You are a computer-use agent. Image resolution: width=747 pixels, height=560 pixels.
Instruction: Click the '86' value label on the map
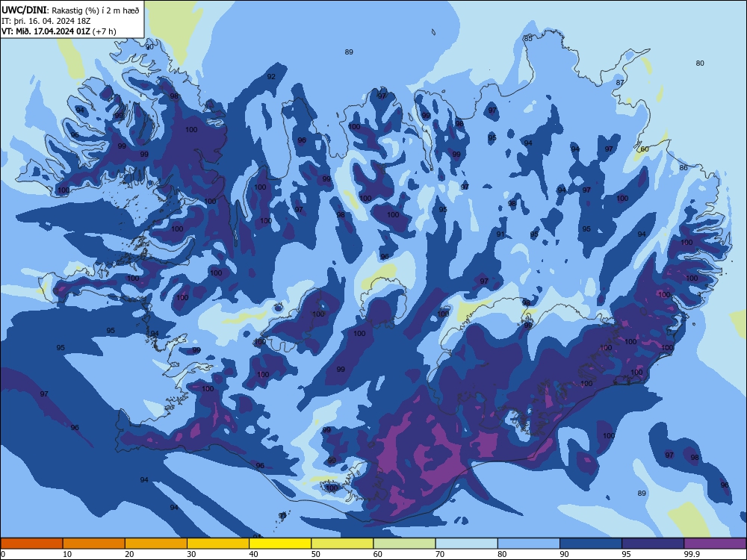684,167
